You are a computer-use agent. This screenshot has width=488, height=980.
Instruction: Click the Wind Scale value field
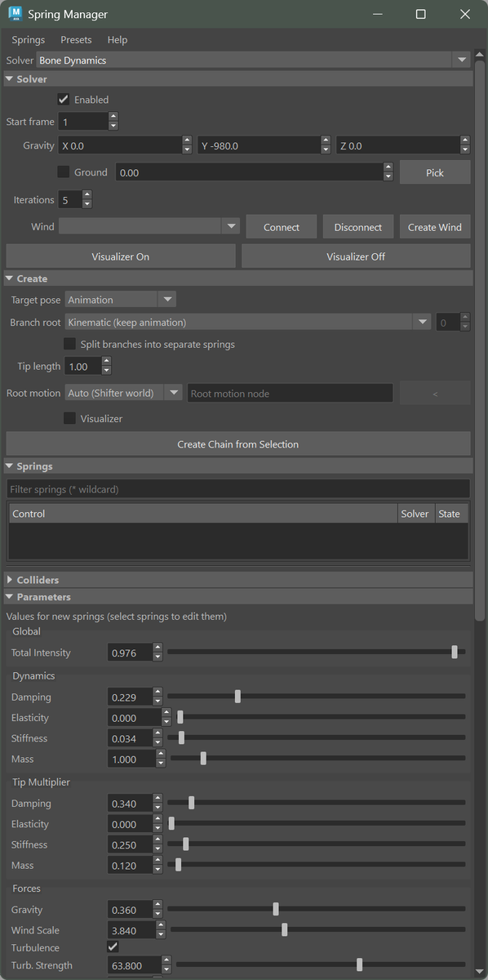[131, 931]
